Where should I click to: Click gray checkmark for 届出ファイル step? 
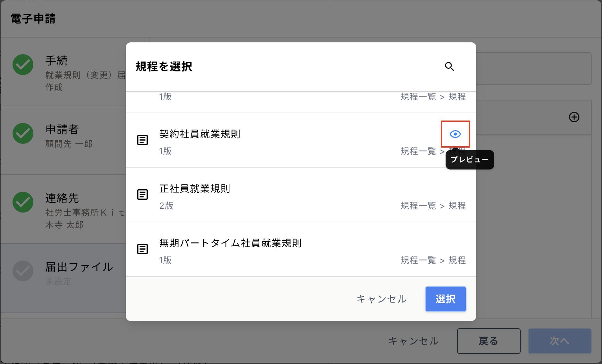(x=23, y=271)
